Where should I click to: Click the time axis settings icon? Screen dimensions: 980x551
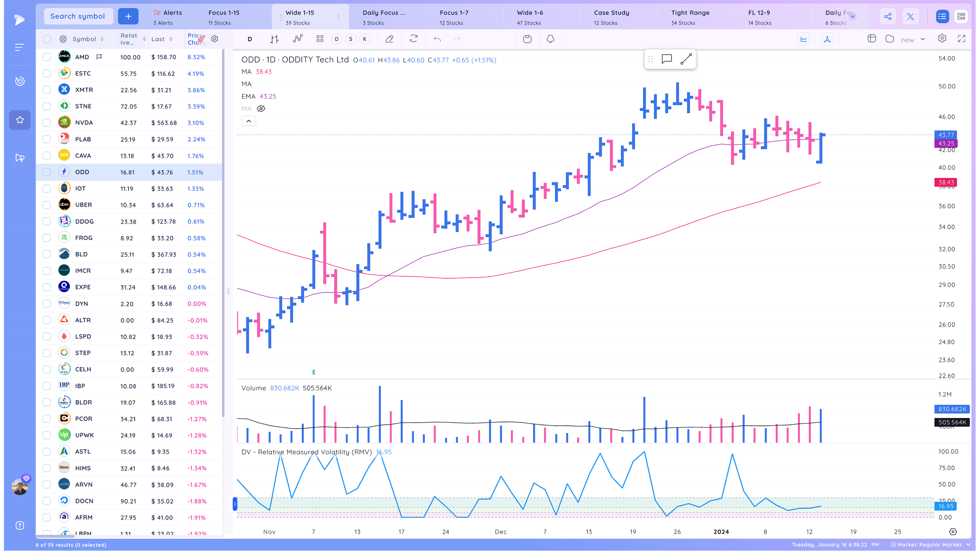pyautogui.click(x=953, y=531)
